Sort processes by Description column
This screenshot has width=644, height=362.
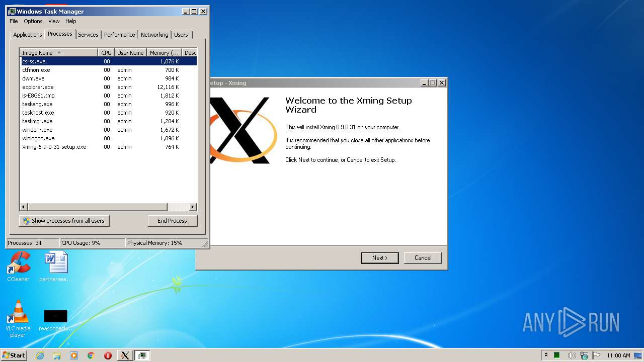(x=190, y=53)
